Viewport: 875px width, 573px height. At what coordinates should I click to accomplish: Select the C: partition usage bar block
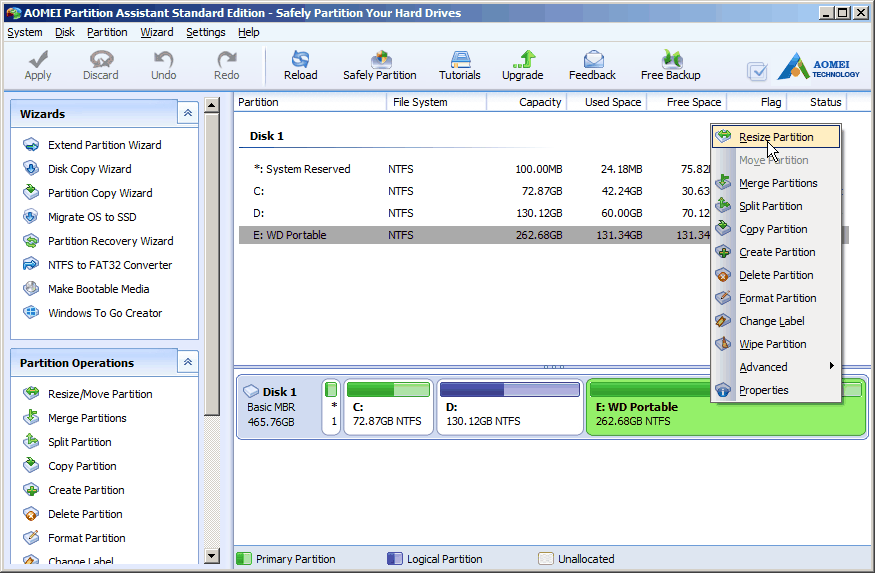(388, 407)
